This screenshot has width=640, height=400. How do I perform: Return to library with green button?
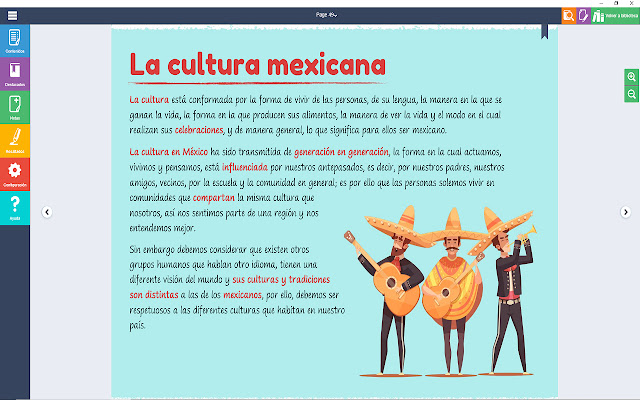pos(615,16)
